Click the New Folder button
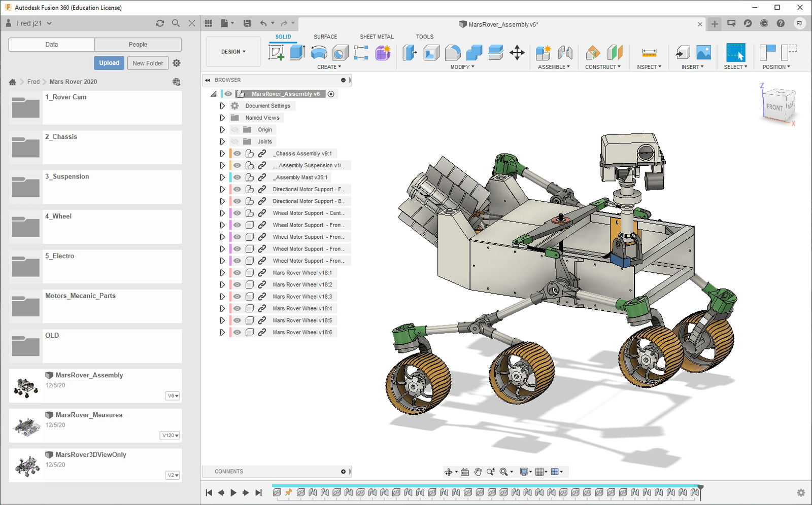The image size is (812, 505). tap(148, 63)
